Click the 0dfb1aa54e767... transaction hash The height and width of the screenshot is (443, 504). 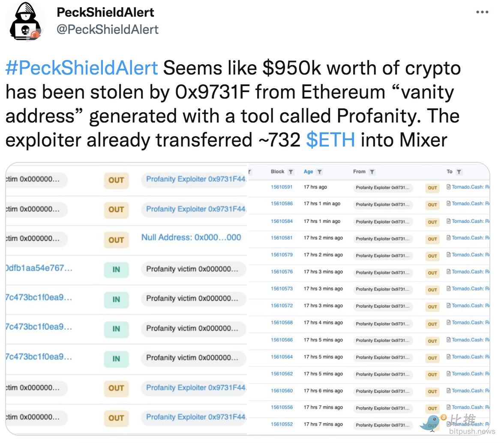(x=39, y=268)
